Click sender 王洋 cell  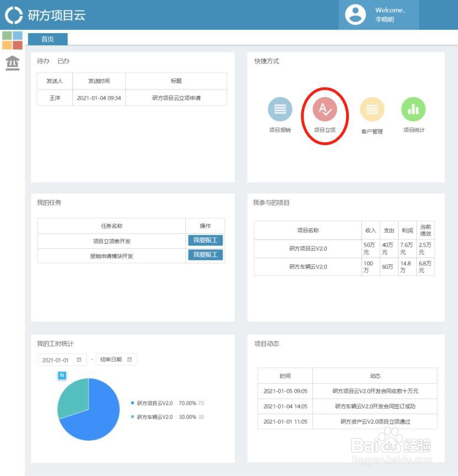click(x=55, y=98)
